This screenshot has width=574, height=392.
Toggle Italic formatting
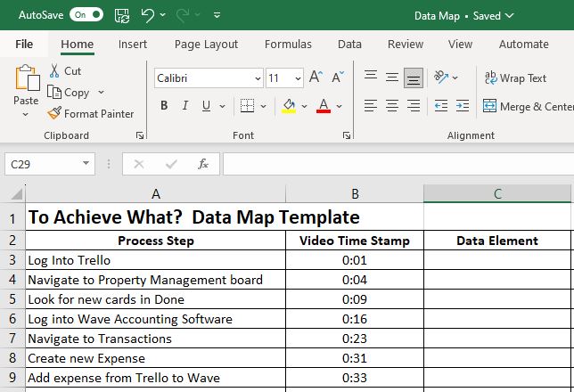[x=185, y=106]
